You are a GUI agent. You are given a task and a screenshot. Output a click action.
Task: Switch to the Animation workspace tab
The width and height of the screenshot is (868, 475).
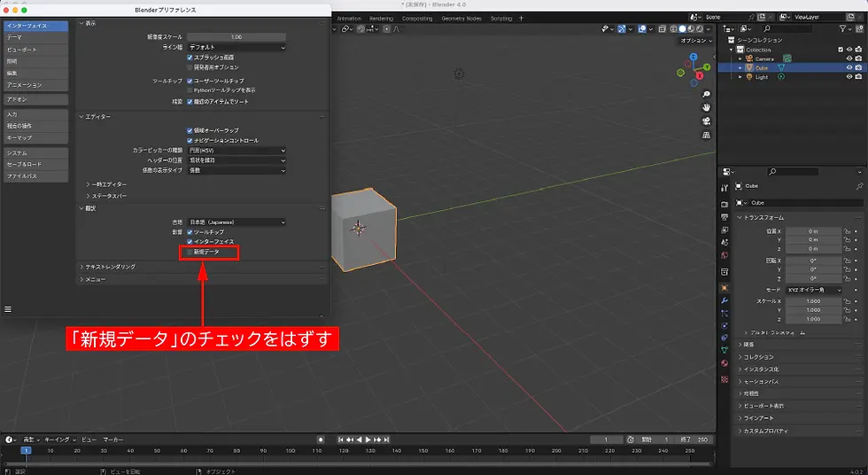(349, 19)
